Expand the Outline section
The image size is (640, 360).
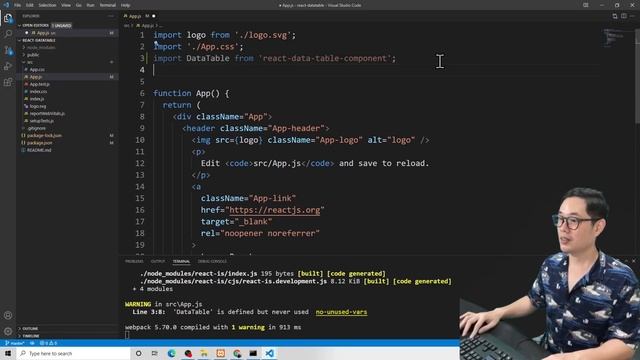point(67,328)
